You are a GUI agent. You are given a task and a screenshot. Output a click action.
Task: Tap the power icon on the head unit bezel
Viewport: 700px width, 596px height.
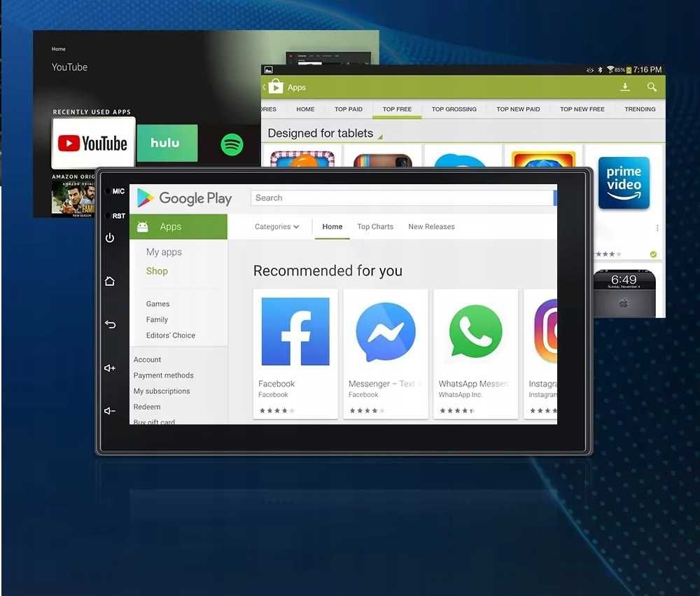coord(110,237)
